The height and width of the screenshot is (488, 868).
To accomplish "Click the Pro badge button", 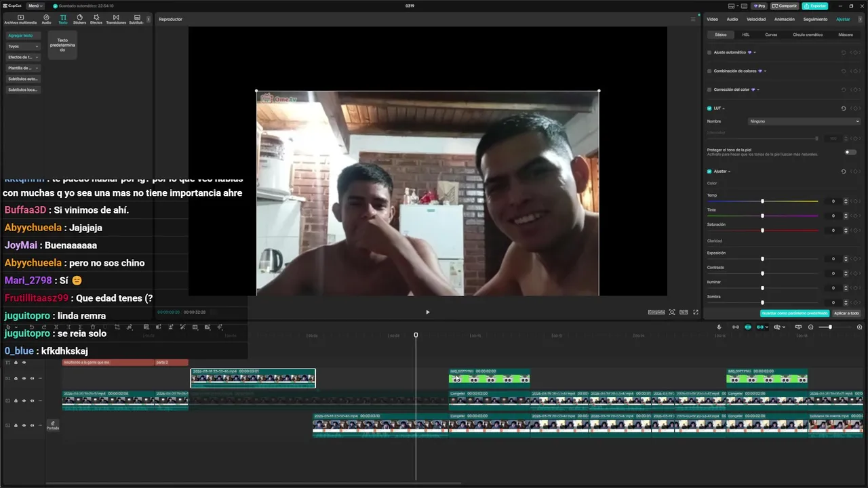I will (759, 5).
